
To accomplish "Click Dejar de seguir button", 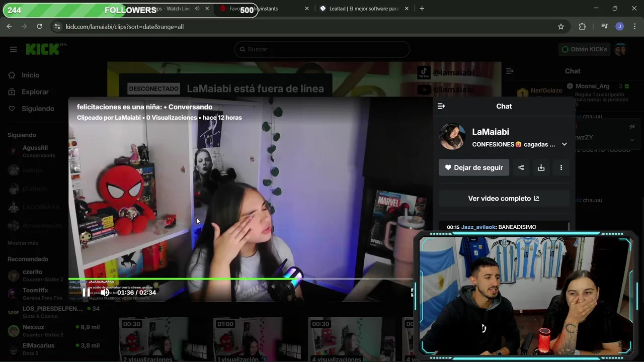I will pos(474,167).
